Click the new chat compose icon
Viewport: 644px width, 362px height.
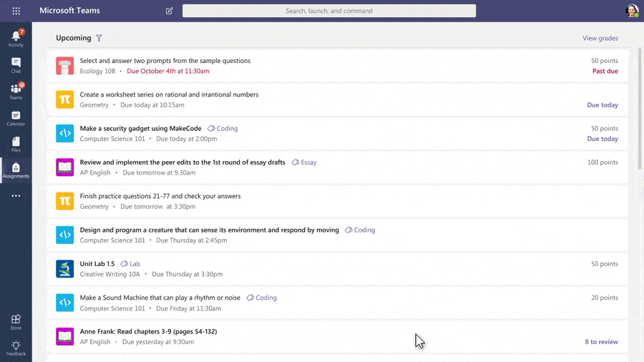pos(170,11)
